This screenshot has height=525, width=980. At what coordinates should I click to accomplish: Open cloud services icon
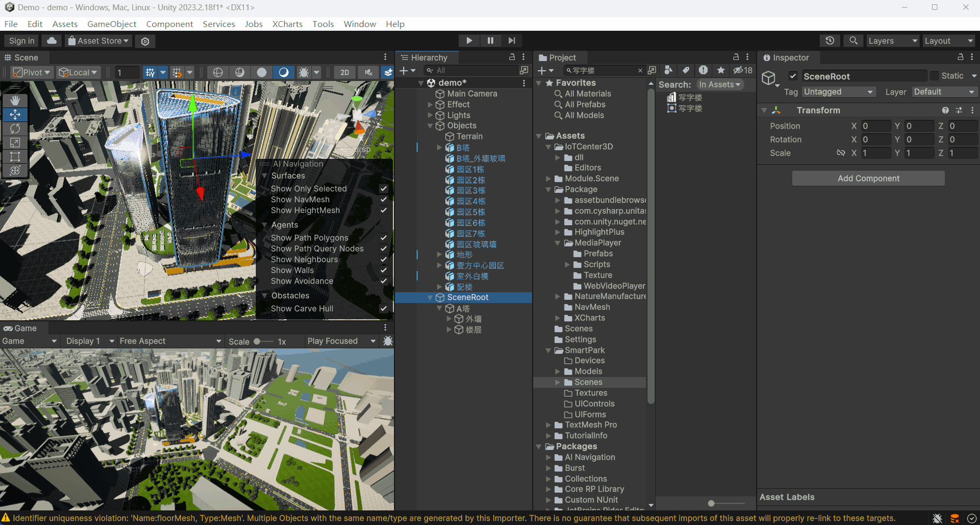(51, 41)
